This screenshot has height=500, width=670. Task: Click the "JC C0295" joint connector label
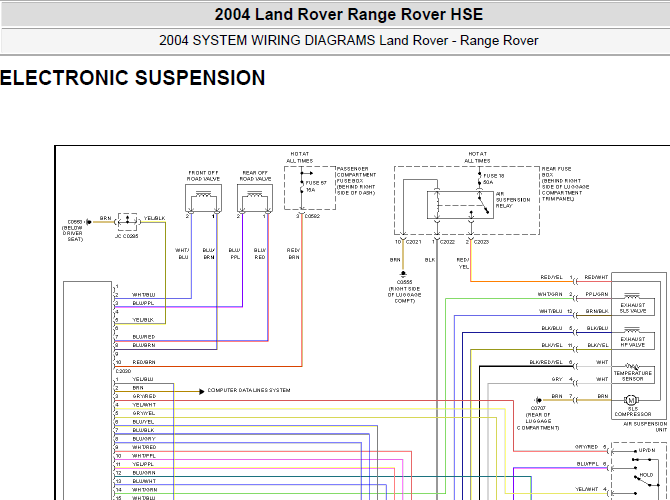tap(126, 236)
